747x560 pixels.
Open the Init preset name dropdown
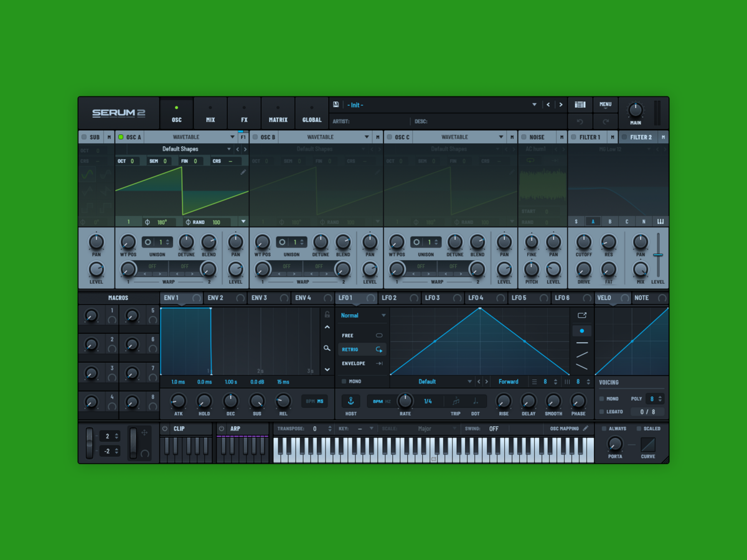click(441, 105)
